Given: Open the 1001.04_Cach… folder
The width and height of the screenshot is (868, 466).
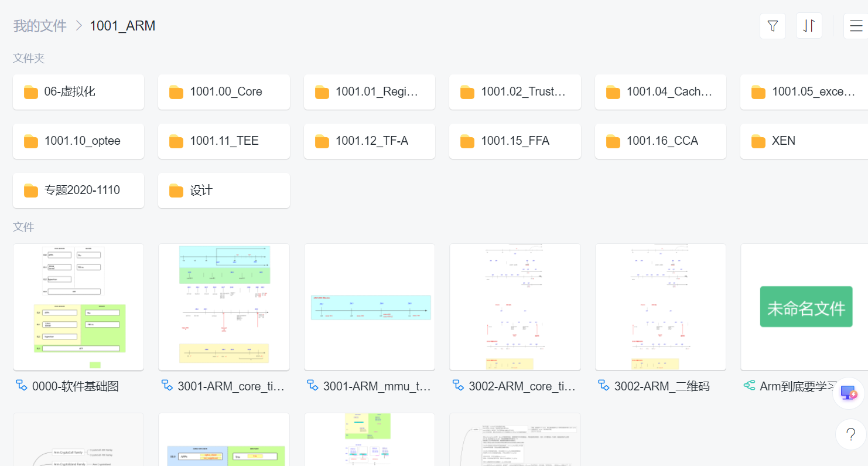Looking at the screenshot, I should tap(661, 92).
